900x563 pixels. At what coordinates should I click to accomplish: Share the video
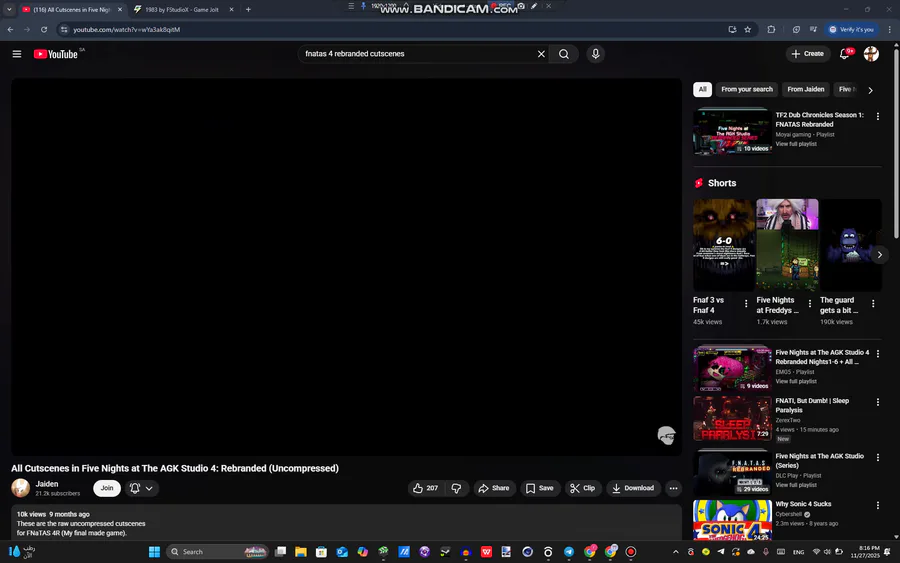point(494,488)
